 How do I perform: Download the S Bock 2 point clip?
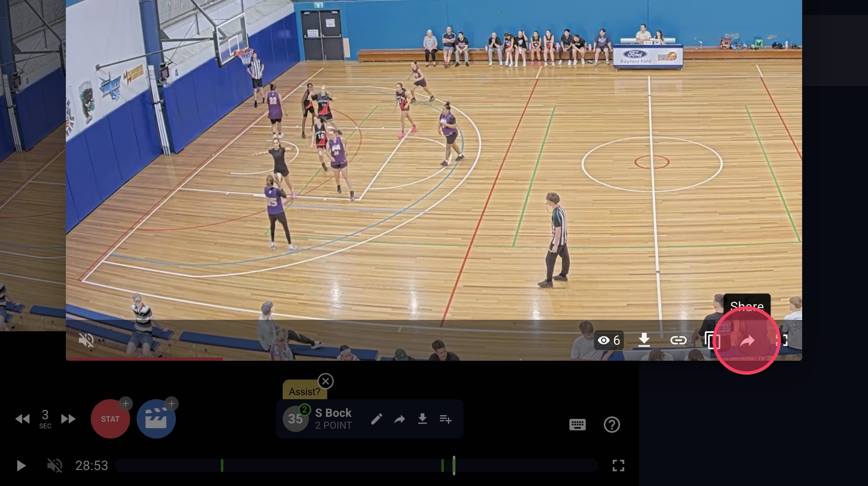[x=422, y=419]
